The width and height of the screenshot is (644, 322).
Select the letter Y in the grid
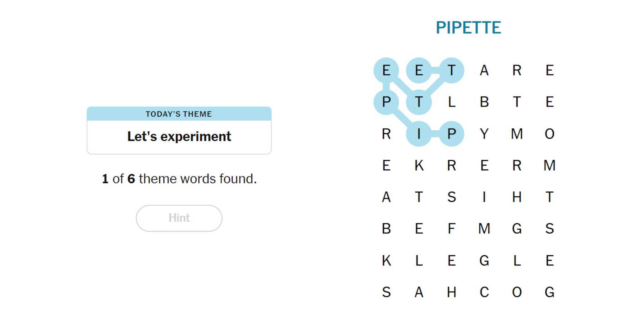[x=484, y=134]
